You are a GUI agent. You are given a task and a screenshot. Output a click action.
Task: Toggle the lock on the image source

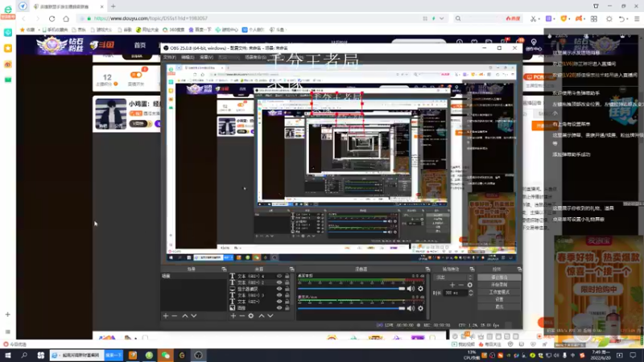[x=287, y=308]
